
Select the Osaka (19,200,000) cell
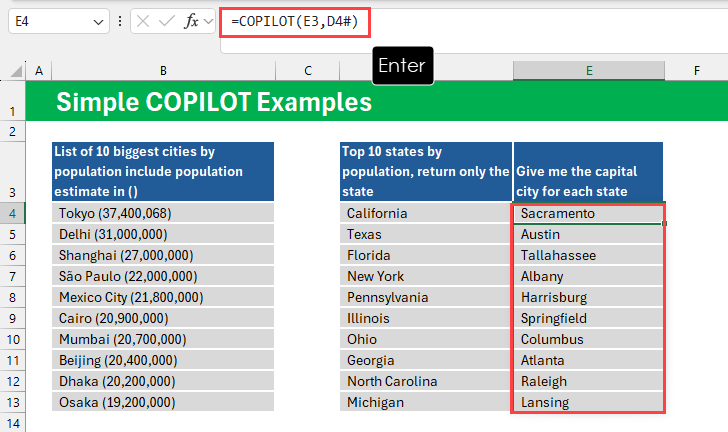(x=163, y=402)
